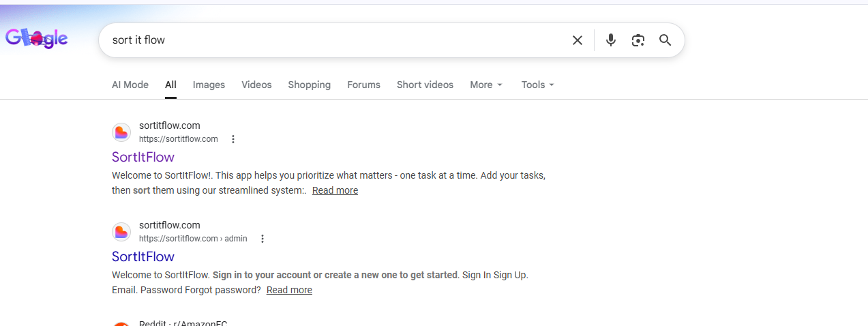The width and height of the screenshot is (868, 326).
Task: Click into the search text field
Action: click(334, 40)
